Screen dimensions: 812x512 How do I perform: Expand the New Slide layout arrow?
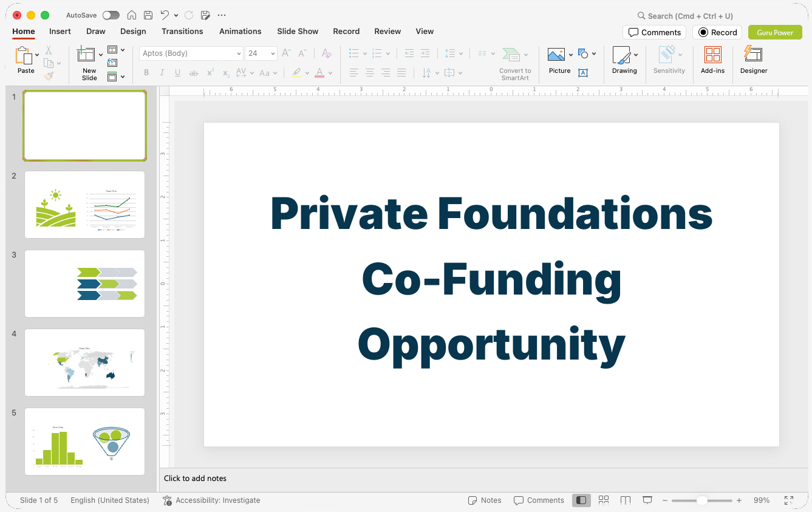click(x=101, y=55)
